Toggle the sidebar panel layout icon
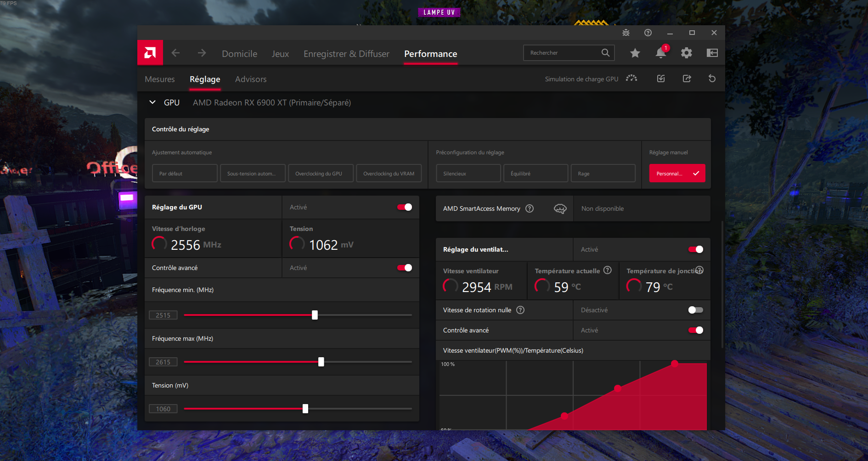Image resolution: width=868 pixels, height=461 pixels. tap(712, 53)
